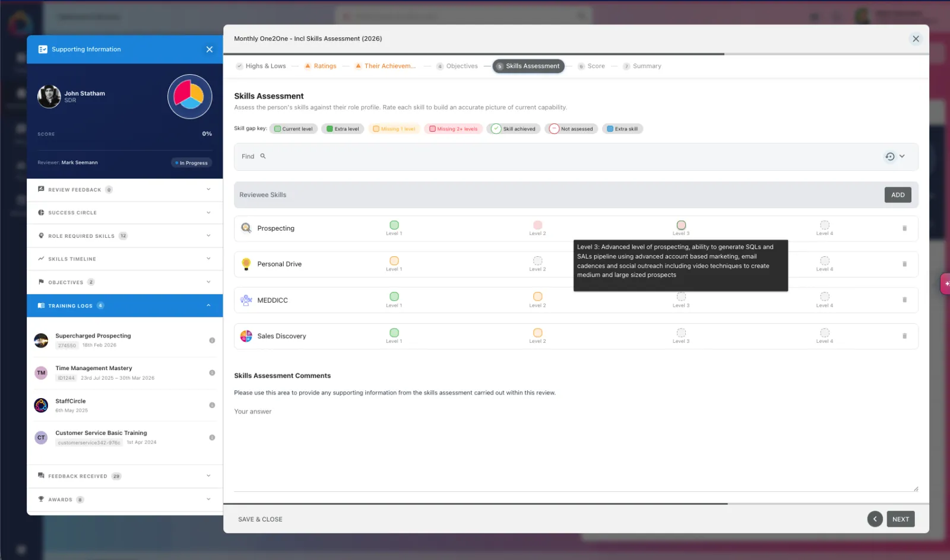Screen dimensions: 950x560
Task: Open info for StaffCircle training log
Action: pyautogui.click(x=212, y=405)
